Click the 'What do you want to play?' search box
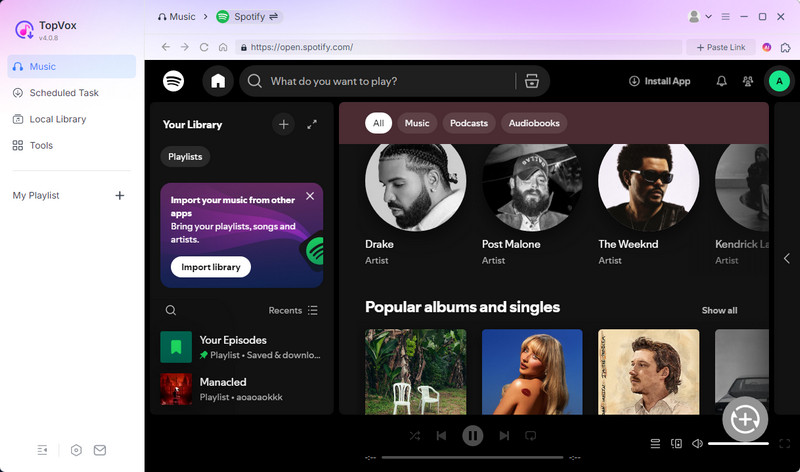 pos(378,81)
